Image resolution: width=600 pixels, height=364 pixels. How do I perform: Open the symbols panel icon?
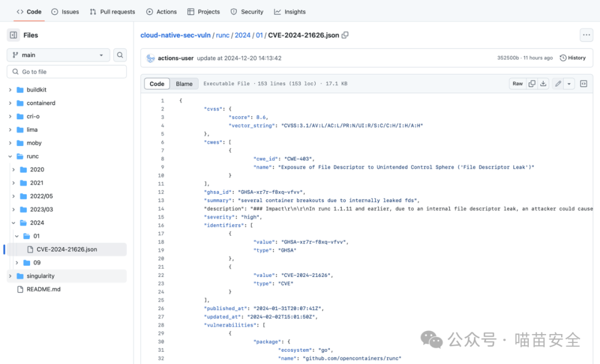click(583, 84)
